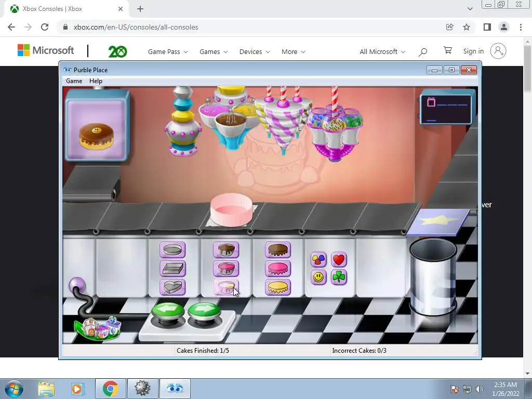Expand the Games navigation dropdown
532x399 pixels.
point(214,51)
